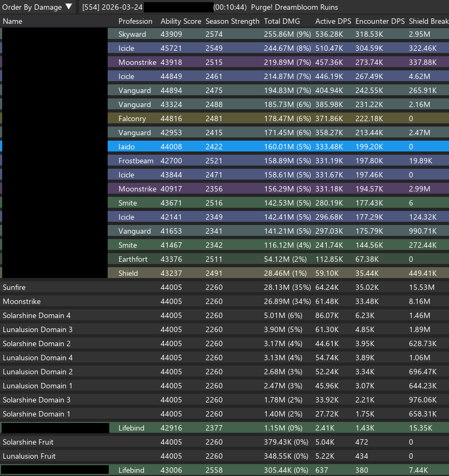449x476 pixels.
Task: Click Lunalusion Domain 4 row
Action: [225, 358]
